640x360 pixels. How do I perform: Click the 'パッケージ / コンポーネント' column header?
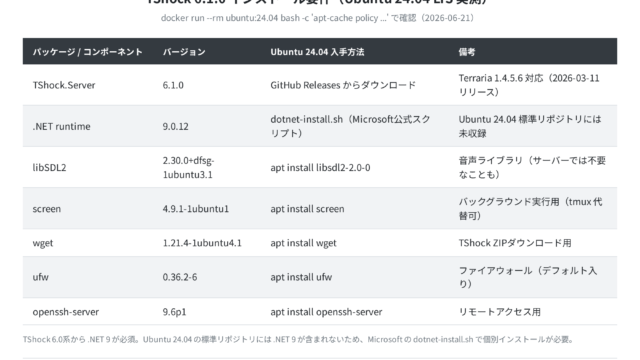tap(88, 52)
